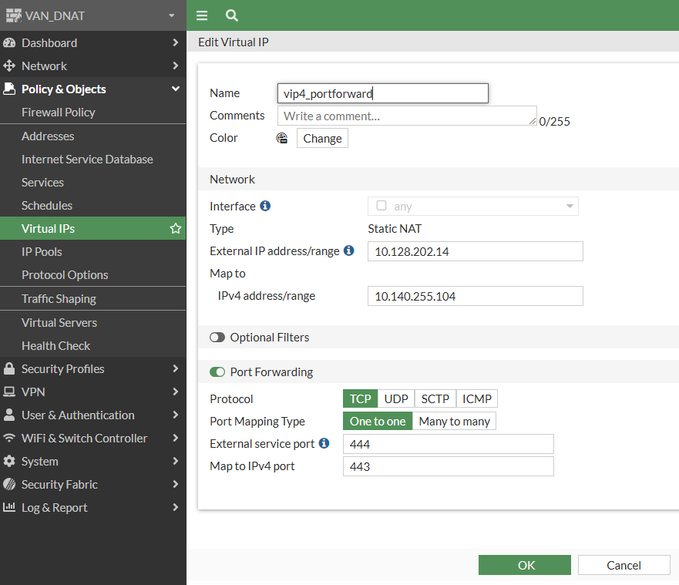679x585 pixels.
Task: Click the mapped IPv4 field 10.140.255.104
Action: coord(475,296)
